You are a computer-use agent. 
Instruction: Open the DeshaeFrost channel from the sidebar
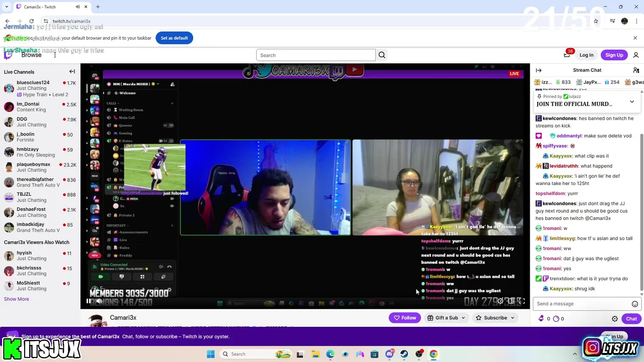[x=39, y=212]
